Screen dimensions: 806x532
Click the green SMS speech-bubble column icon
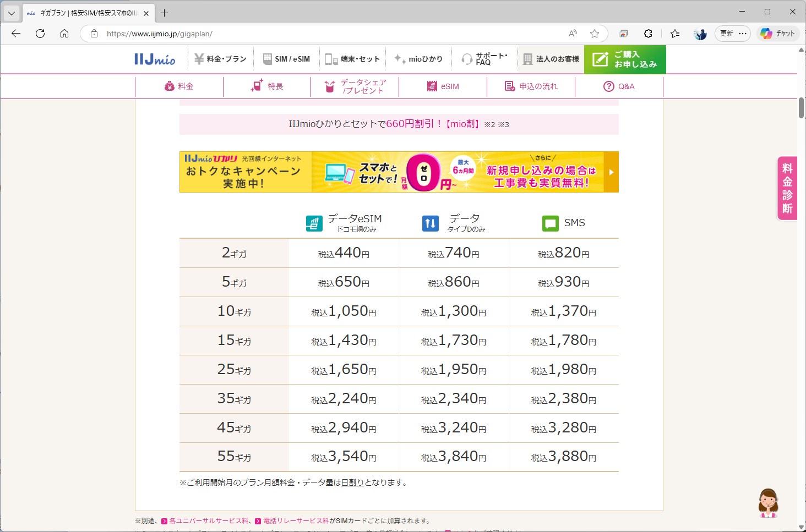pos(550,223)
